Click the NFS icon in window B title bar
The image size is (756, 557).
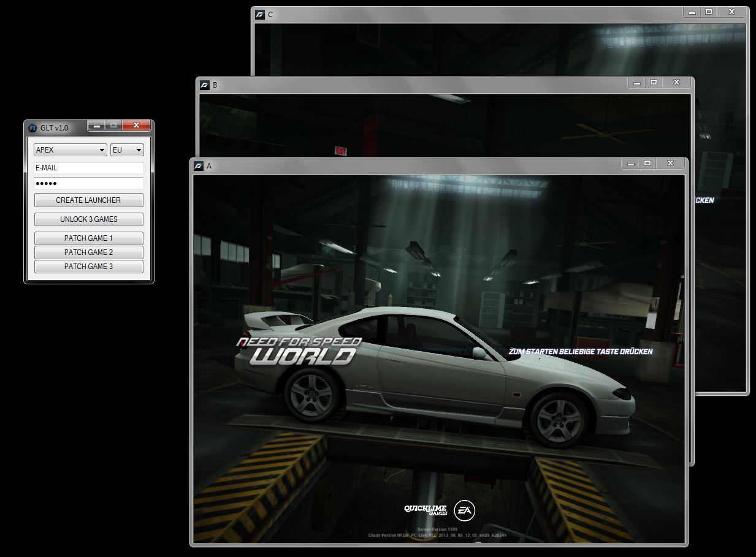(x=205, y=85)
